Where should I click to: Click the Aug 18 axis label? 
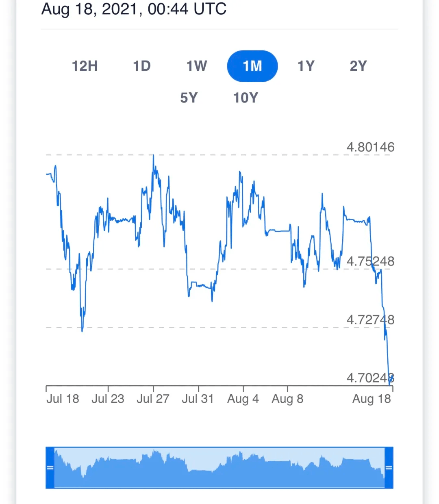tap(371, 399)
